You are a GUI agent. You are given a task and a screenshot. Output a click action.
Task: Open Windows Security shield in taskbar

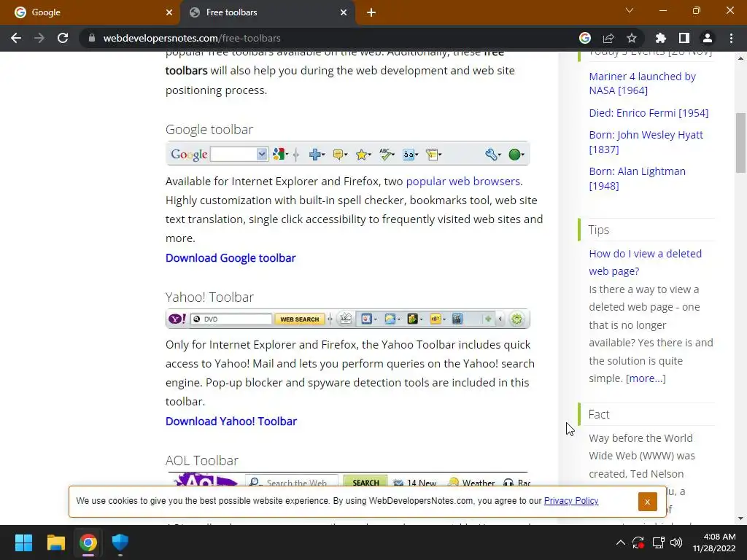(120, 542)
